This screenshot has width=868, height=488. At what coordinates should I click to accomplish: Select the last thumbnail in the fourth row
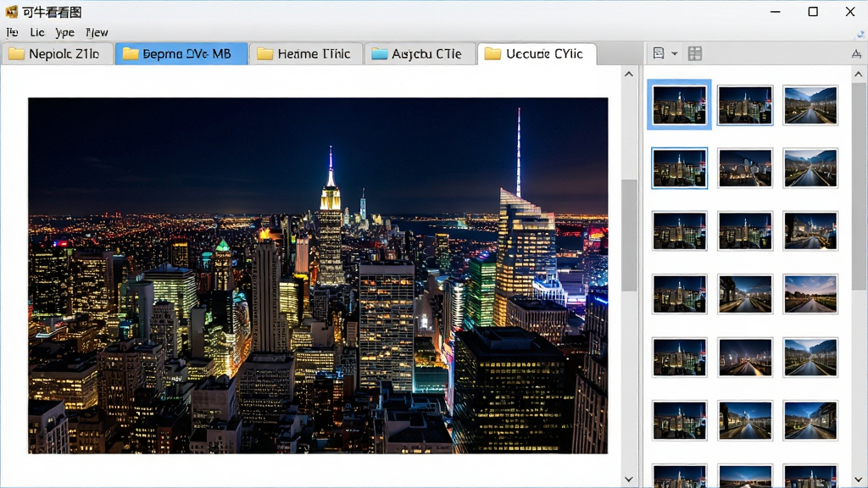810,294
